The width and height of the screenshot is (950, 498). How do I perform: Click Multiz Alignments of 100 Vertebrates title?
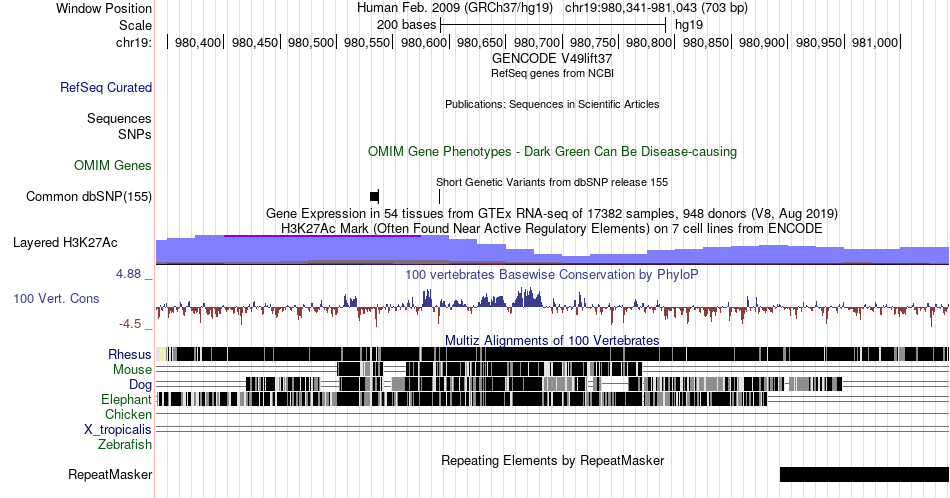click(552, 340)
